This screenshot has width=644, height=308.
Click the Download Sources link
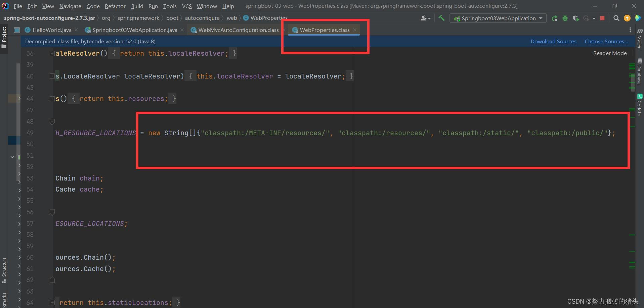tap(553, 41)
